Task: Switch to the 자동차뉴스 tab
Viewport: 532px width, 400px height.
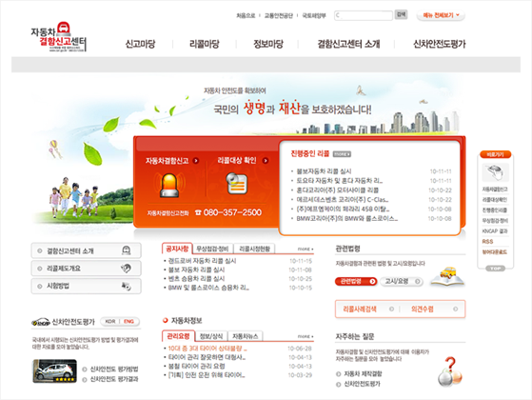Action: (245, 336)
